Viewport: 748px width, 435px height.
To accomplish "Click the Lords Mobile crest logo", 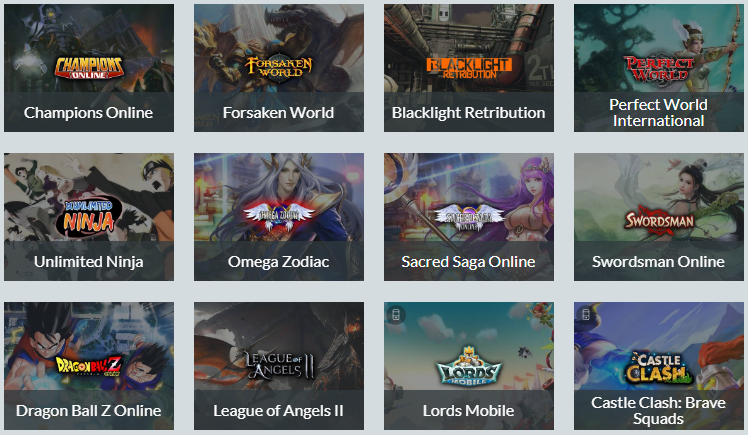I will click(469, 366).
